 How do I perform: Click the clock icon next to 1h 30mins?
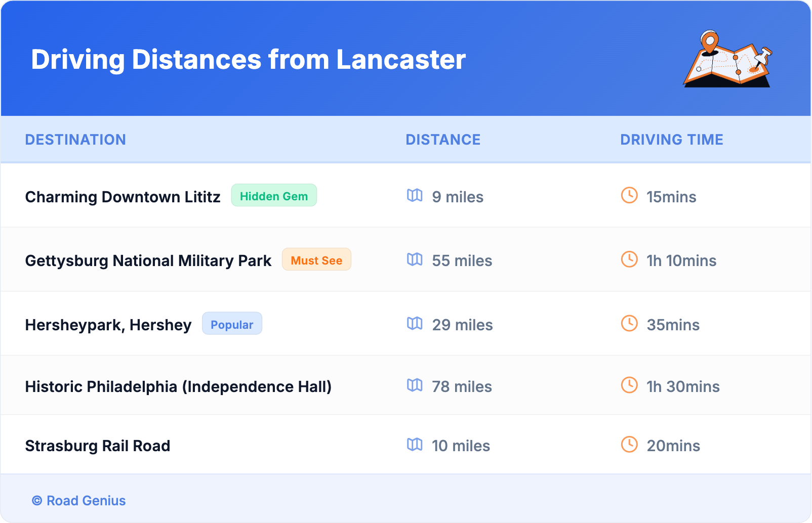click(629, 386)
